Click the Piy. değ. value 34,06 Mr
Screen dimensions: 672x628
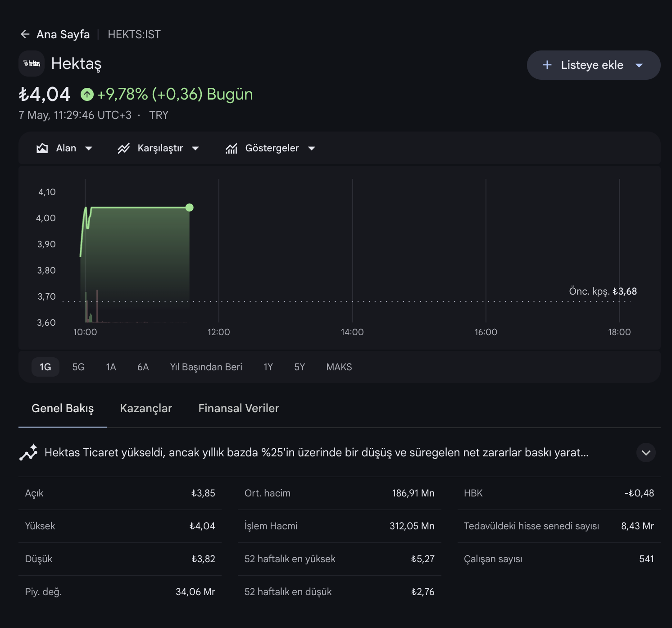click(x=195, y=592)
